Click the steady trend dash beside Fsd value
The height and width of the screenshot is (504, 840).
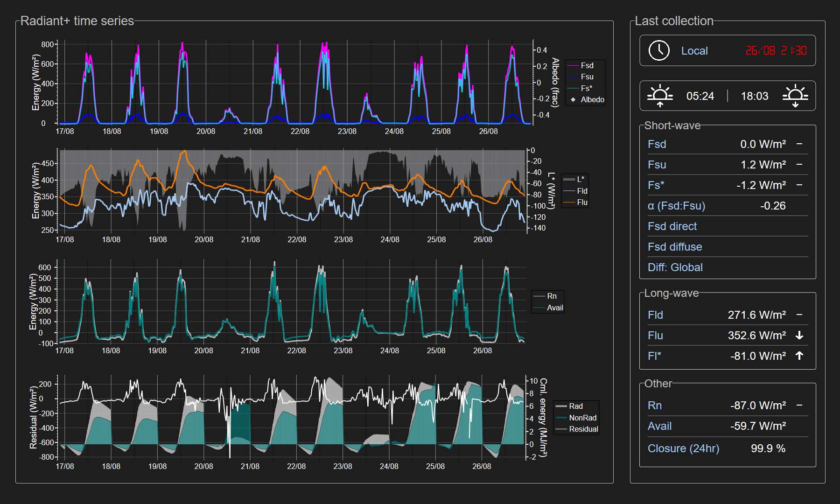tap(799, 144)
